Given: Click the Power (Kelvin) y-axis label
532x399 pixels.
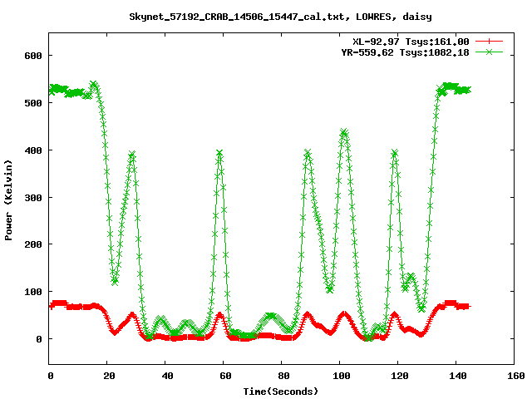Looking at the screenshot, I should pyautogui.click(x=8, y=200).
